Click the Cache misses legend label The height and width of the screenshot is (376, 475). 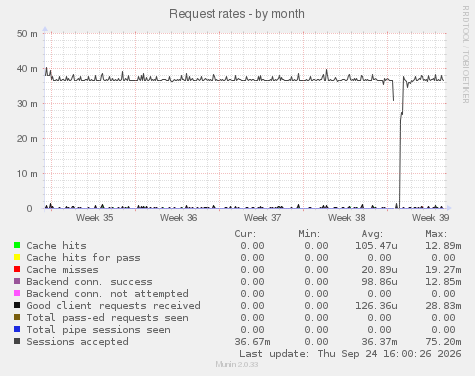pos(62,269)
